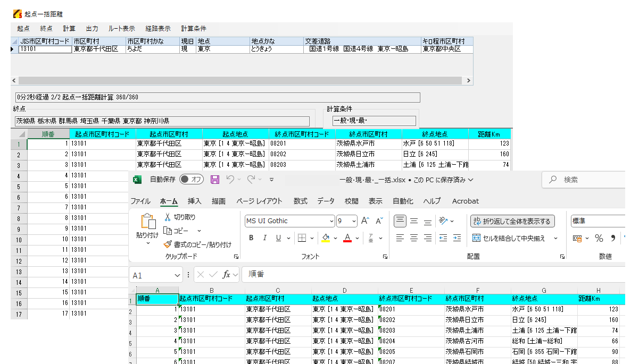Click the Paste clipboard icon
This screenshot has width=639, height=364.
click(147, 222)
